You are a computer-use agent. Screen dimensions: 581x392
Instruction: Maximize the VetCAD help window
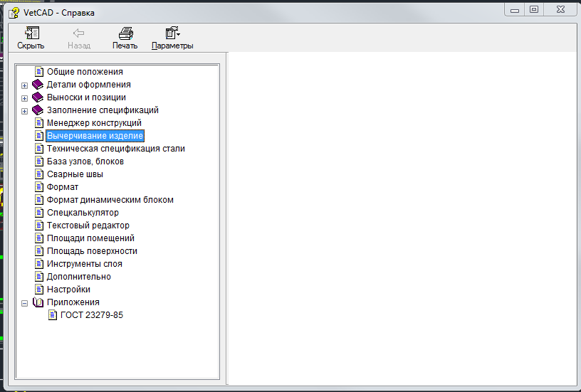(533, 10)
